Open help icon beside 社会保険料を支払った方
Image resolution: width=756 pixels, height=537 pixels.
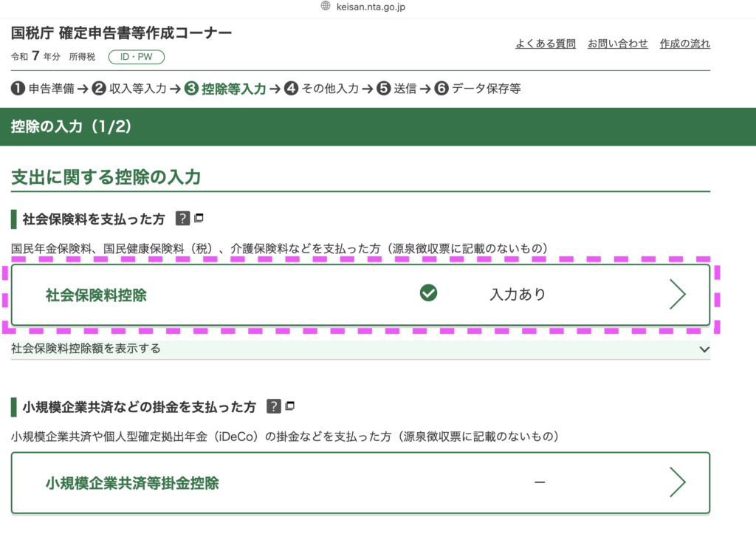point(182,219)
